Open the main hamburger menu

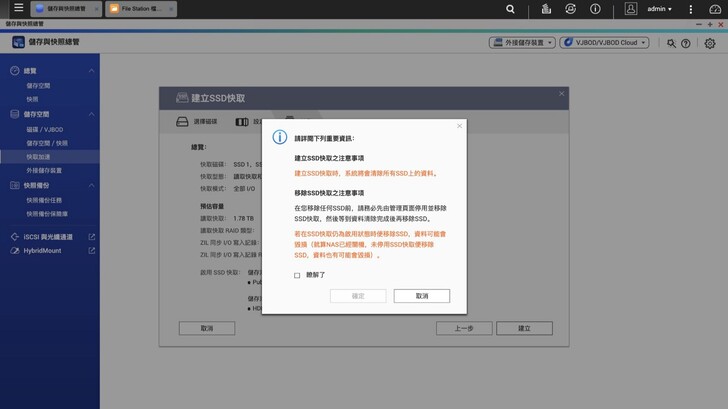[17, 9]
